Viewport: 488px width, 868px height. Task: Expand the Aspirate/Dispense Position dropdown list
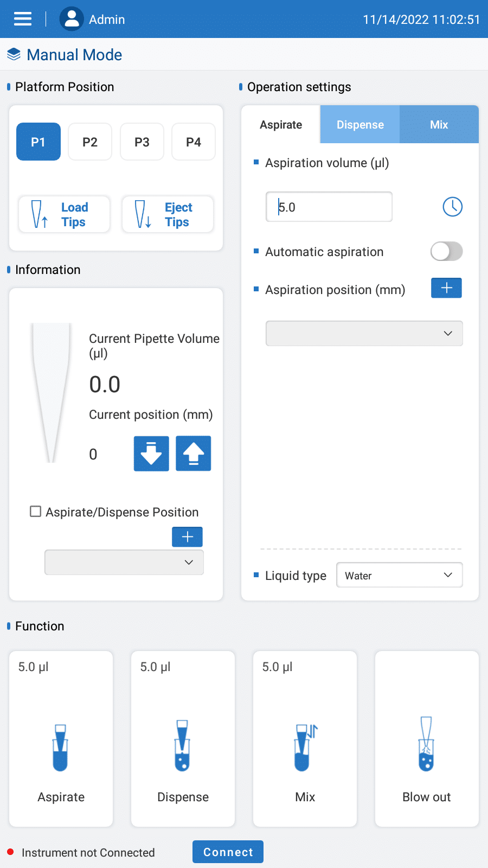pyautogui.click(x=124, y=563)
